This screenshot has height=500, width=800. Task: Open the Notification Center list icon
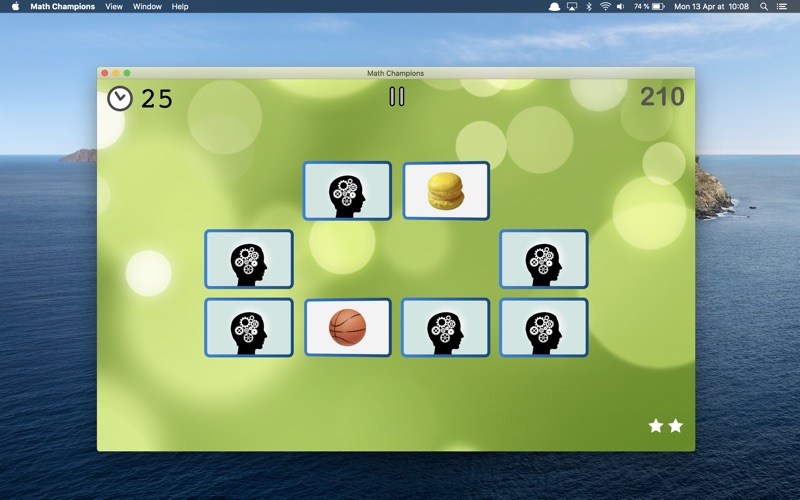(x=782, y=7)
